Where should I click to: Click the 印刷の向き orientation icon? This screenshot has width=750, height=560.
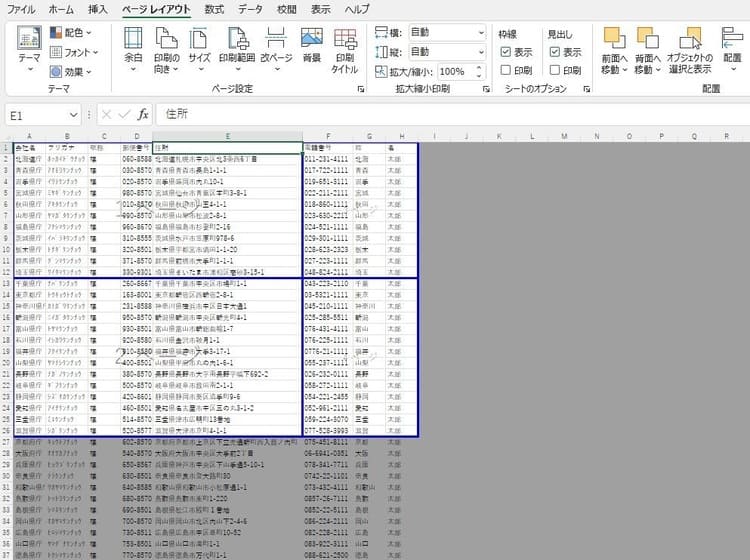[x=166, y=39]
